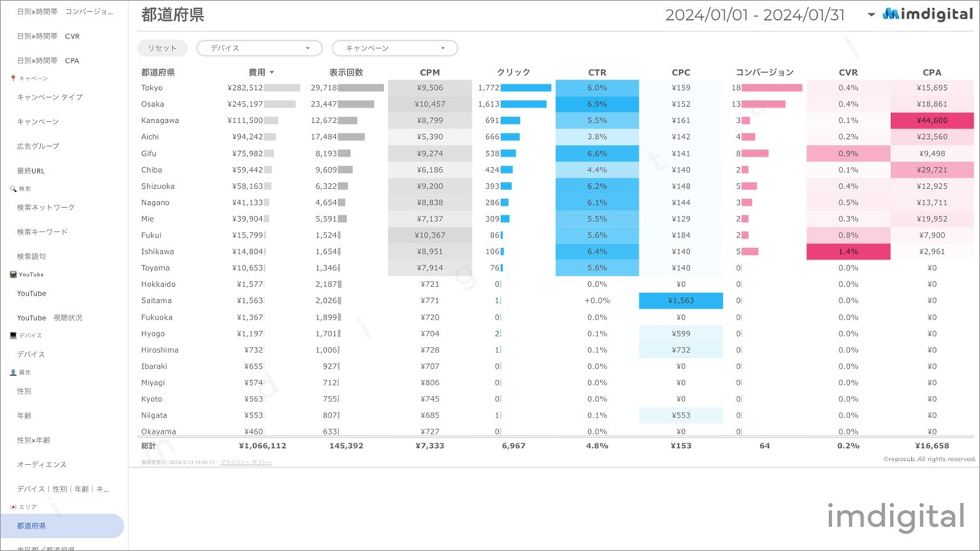This screenshot has width=980, height=551.
Task: Open the キャンペーン filter dropdown above the table
Action: [x=394, y=48]
